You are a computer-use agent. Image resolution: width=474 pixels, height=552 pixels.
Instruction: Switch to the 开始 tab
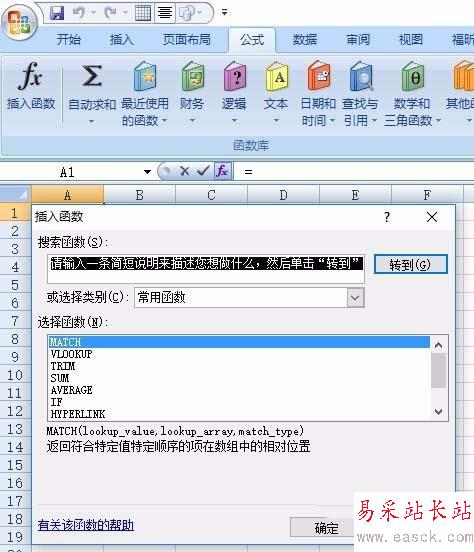pyautogui.click(x=69, y=39)
